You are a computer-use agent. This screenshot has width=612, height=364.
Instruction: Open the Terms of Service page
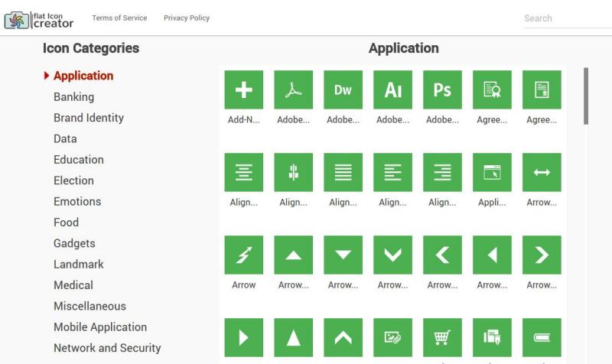(119, 18)
